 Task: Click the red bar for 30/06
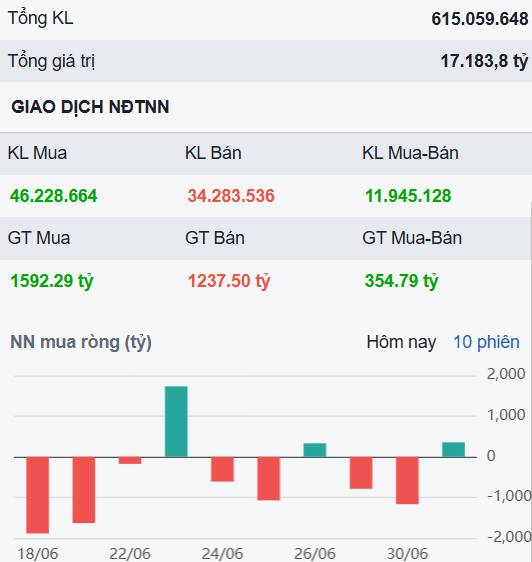407,480
